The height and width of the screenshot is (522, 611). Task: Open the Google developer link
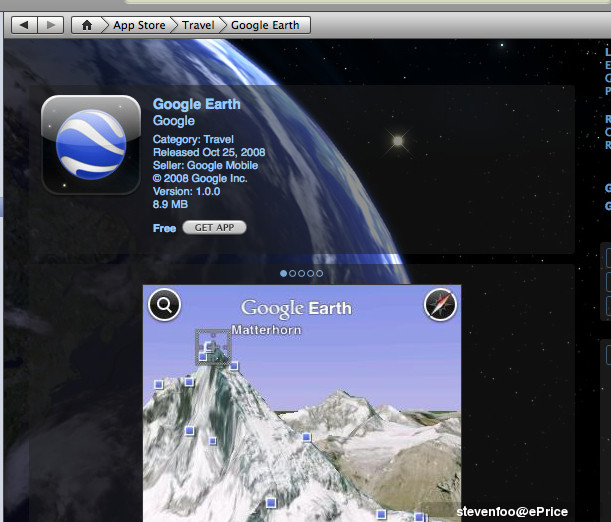173,121
